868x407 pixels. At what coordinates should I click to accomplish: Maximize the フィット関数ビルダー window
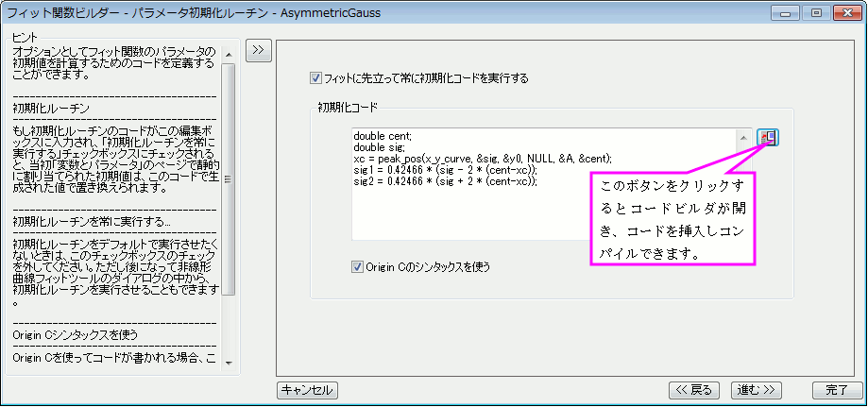click(816, 12)
